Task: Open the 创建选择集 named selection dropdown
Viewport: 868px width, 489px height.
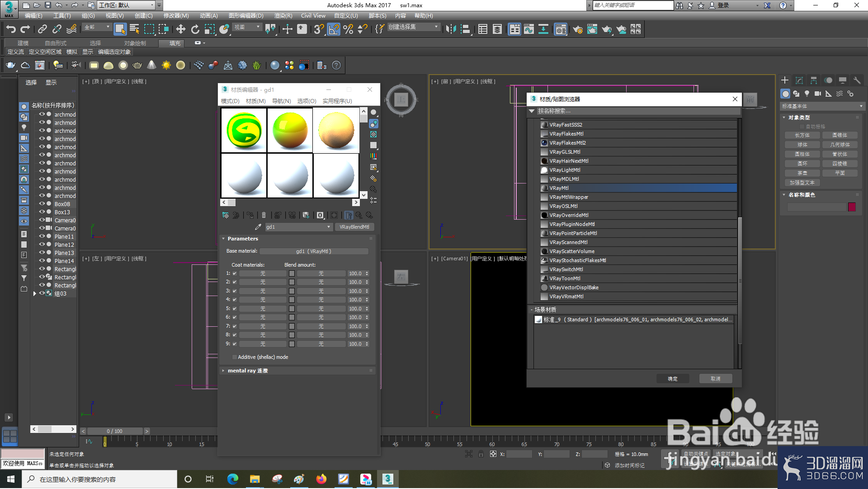Action: click(436, 27)
